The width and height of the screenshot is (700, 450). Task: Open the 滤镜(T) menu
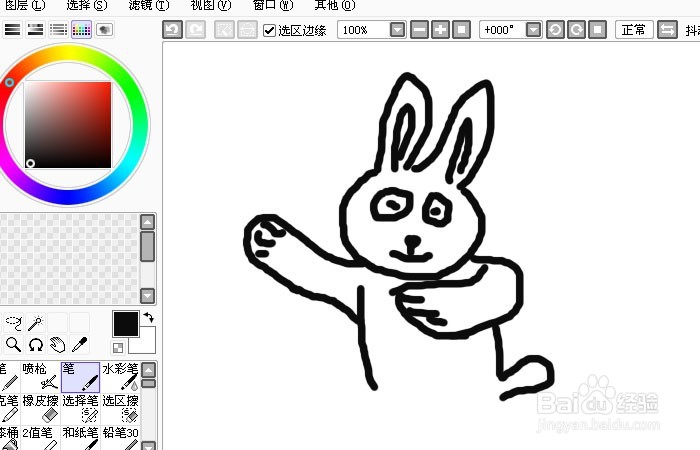pos(149,5)
